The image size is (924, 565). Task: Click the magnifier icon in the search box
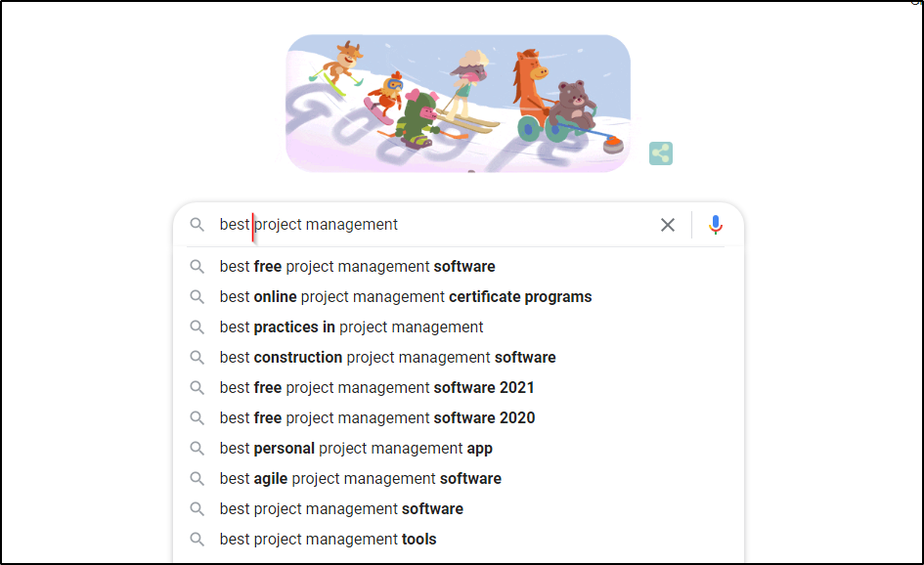198,225
